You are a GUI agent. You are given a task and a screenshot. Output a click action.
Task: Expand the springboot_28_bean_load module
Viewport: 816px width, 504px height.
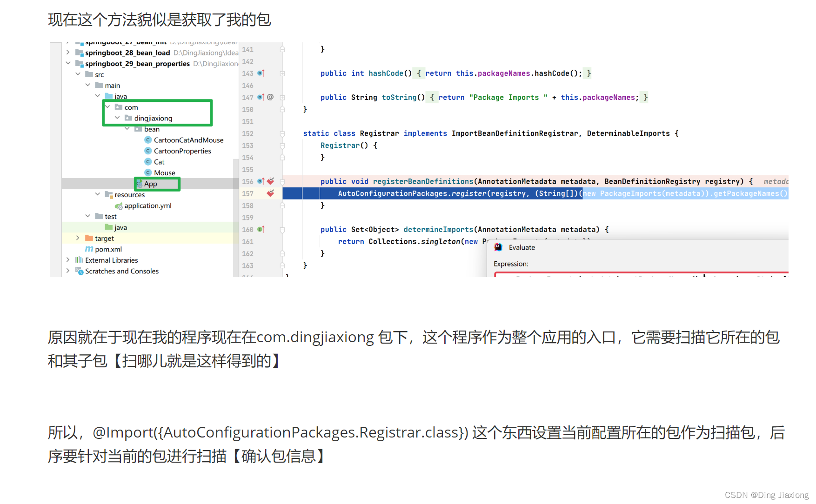coord(68,53)
